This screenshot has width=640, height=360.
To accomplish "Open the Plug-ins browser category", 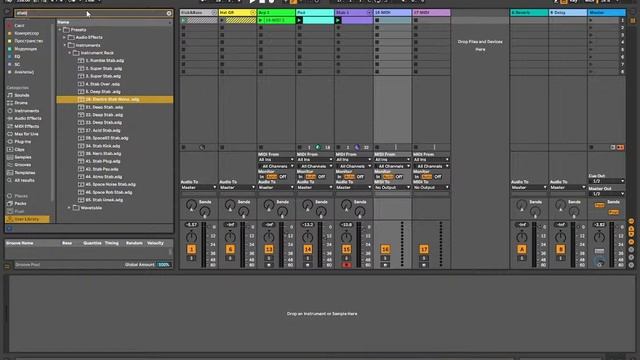I will coord(22,142).
